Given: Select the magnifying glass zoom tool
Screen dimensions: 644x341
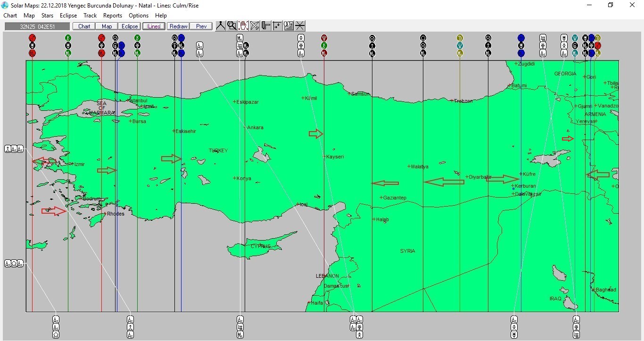Looking at the screenshot, I should [231, 26].
